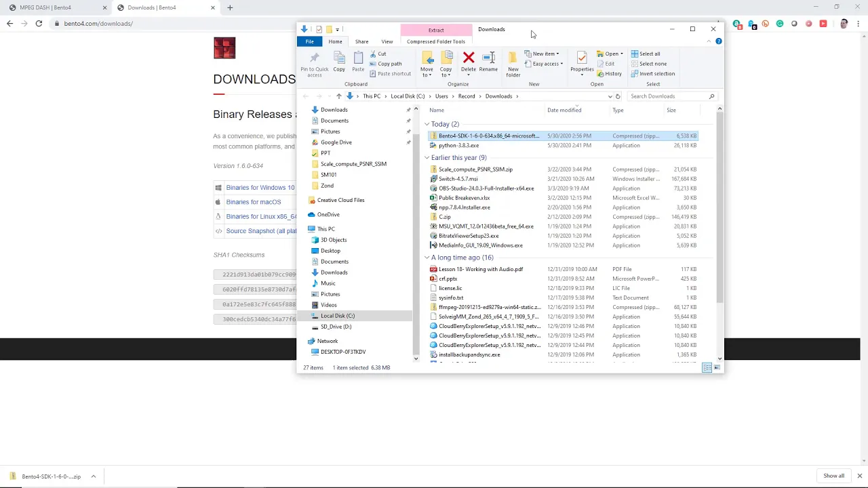Click Invert selection in the ribbon
This screenshot has width=868, height=488.
653,73
